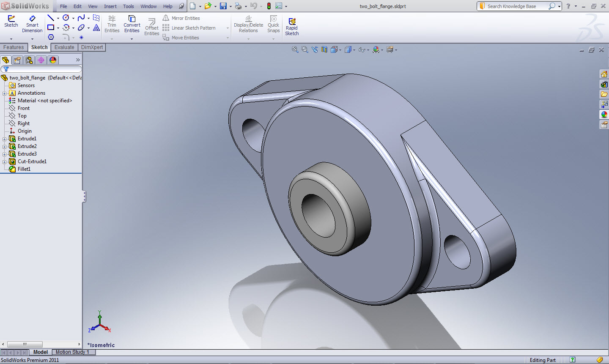Switch to the ConfigurationManager panel tab
This screenshot has width=609, height=364.
click(x=29, y=60)
